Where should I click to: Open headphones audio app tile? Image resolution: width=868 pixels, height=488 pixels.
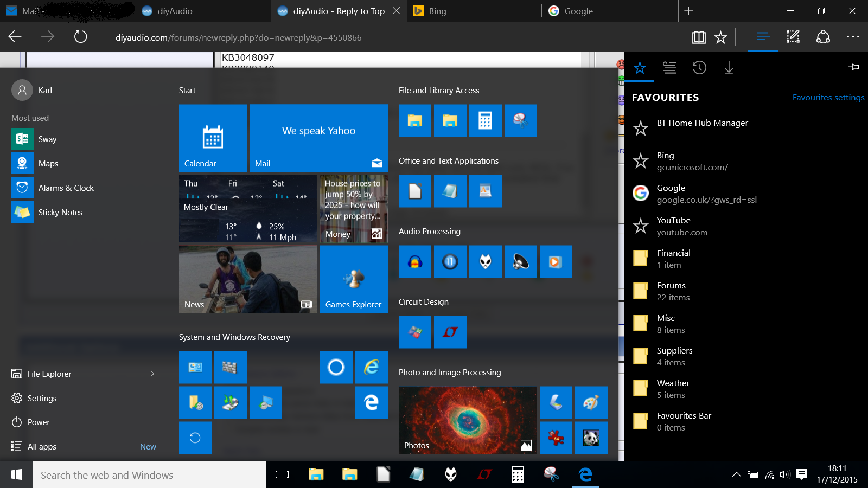pos(415,262)
